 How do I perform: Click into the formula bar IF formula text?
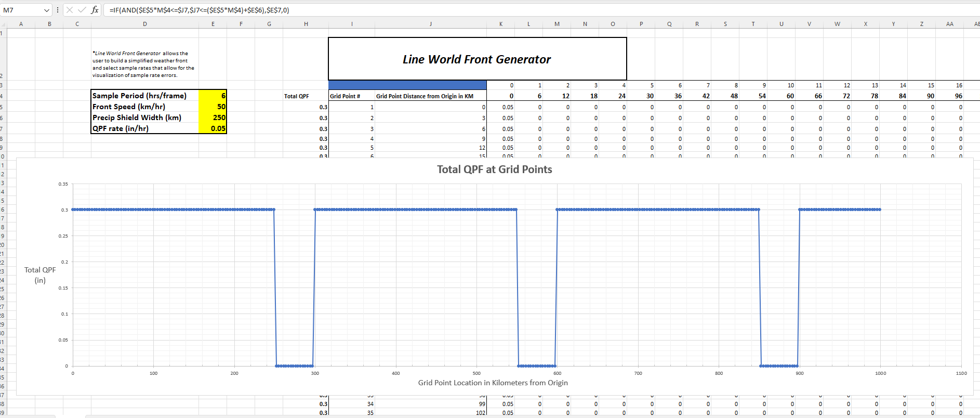click(200, 10)
